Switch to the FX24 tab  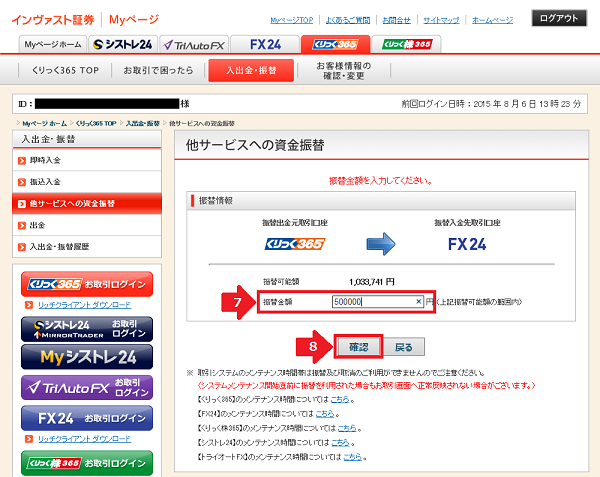pyautogui.click(x=265, y=44)
